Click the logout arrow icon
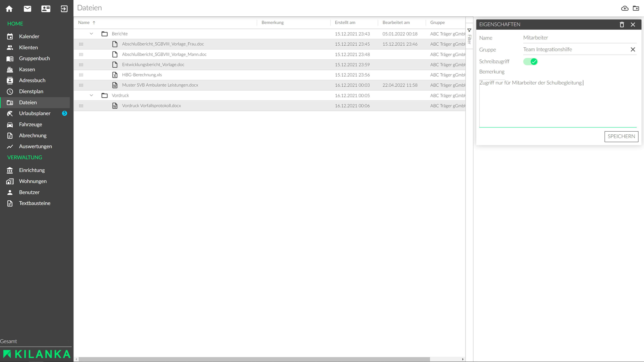This screenshot has height=362, width=644. 64,9
